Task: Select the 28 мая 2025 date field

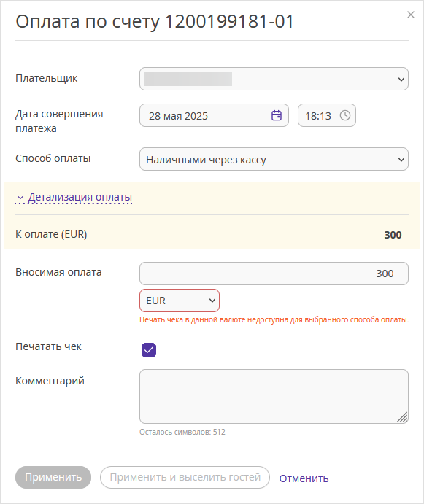Action: (x=214, y=115)
